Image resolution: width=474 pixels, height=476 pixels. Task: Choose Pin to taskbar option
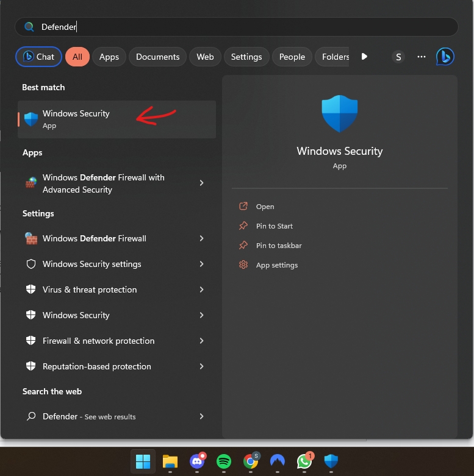pos(279,246)
